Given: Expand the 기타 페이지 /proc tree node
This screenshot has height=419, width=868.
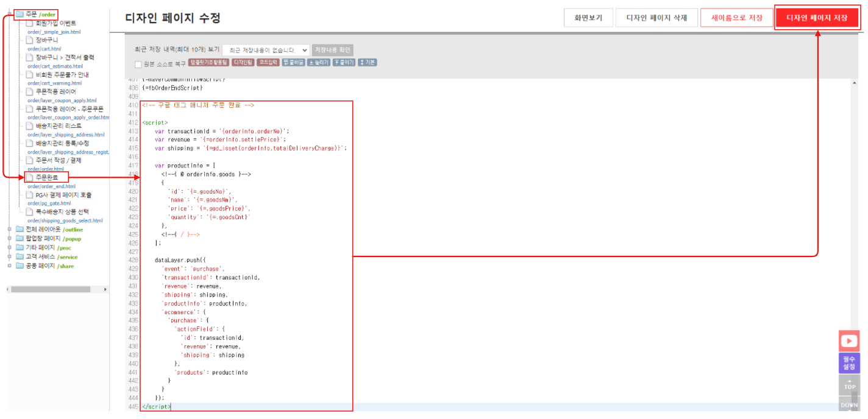Looking at the screenshot, I should coord(9,248).
